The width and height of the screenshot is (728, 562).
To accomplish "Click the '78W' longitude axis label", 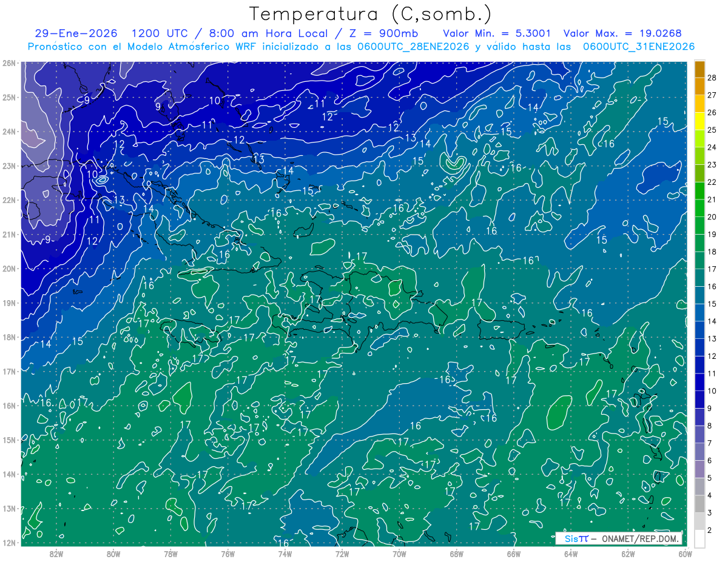I will (170, 554).
